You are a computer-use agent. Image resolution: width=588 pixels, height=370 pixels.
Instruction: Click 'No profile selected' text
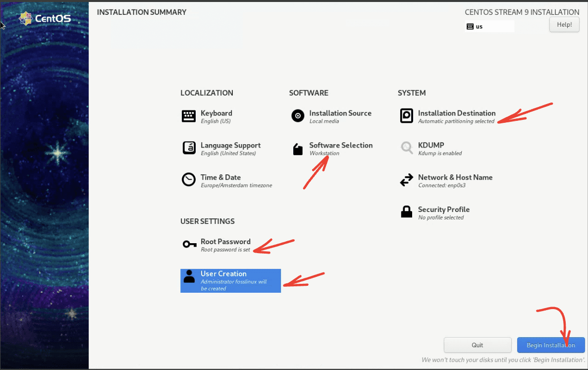(440, 217)
